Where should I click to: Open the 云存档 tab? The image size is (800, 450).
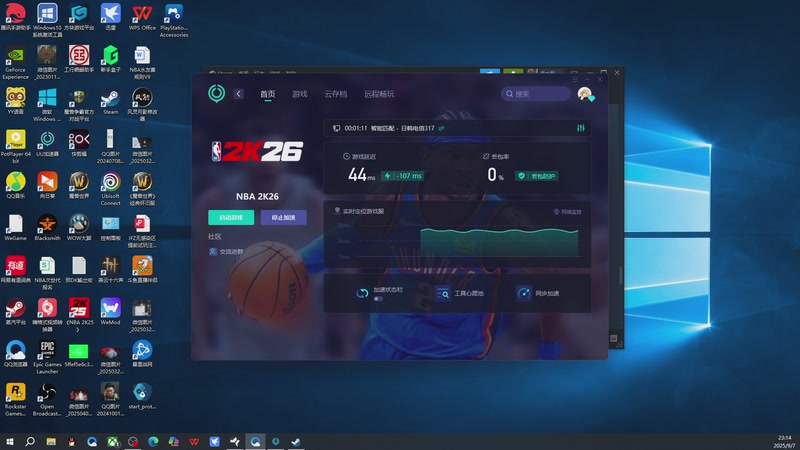click(x=336, y=94)
